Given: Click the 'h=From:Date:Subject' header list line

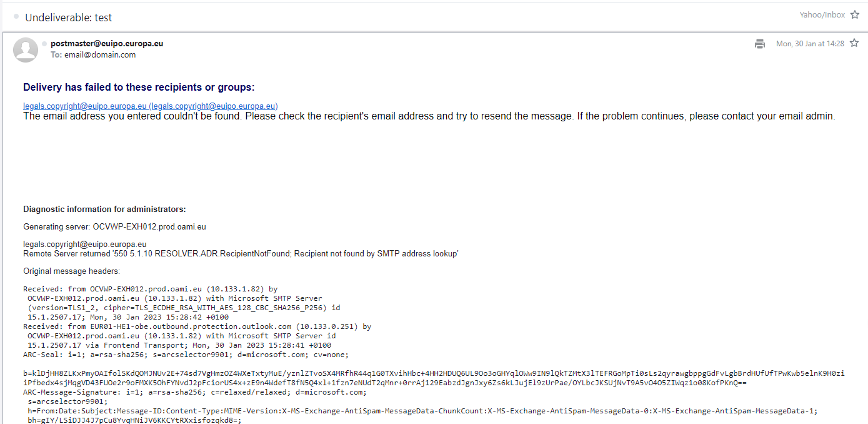Looking at the screenshot, I should [x=422, y=411].
